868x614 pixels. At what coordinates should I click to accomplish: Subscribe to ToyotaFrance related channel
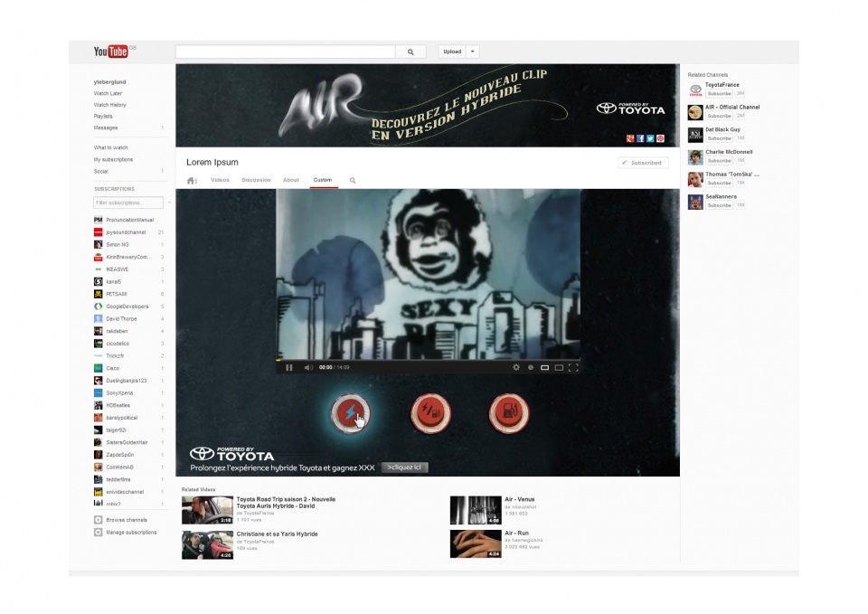click(719, 93)
